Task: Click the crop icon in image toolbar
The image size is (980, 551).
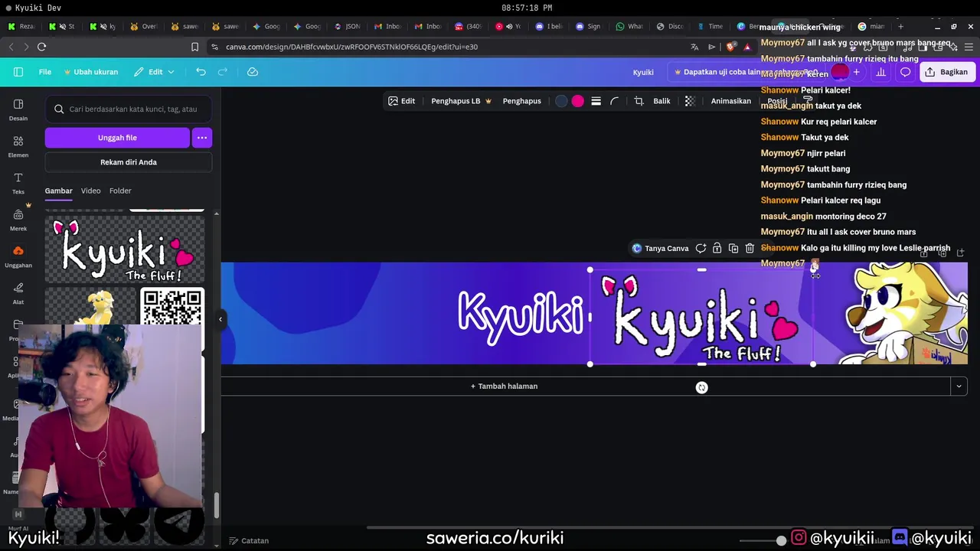Action: pos(639,101)
